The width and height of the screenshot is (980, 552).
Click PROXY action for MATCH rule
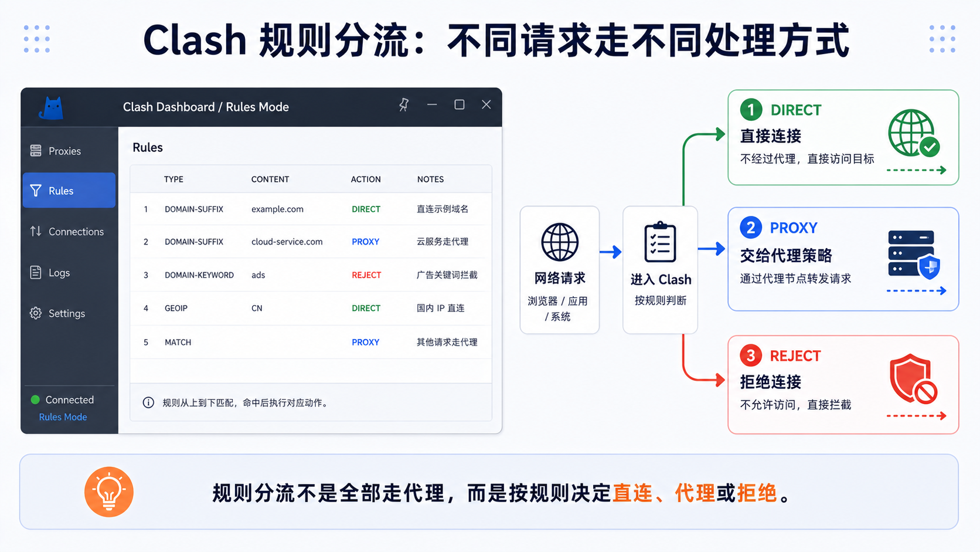[365, 343]
